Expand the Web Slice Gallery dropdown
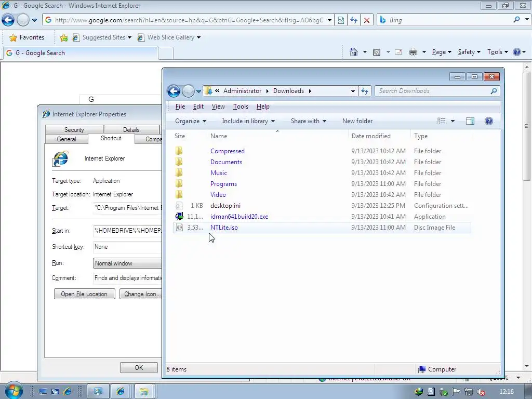Viewport: 532px width, 399px height. point(199,37)
